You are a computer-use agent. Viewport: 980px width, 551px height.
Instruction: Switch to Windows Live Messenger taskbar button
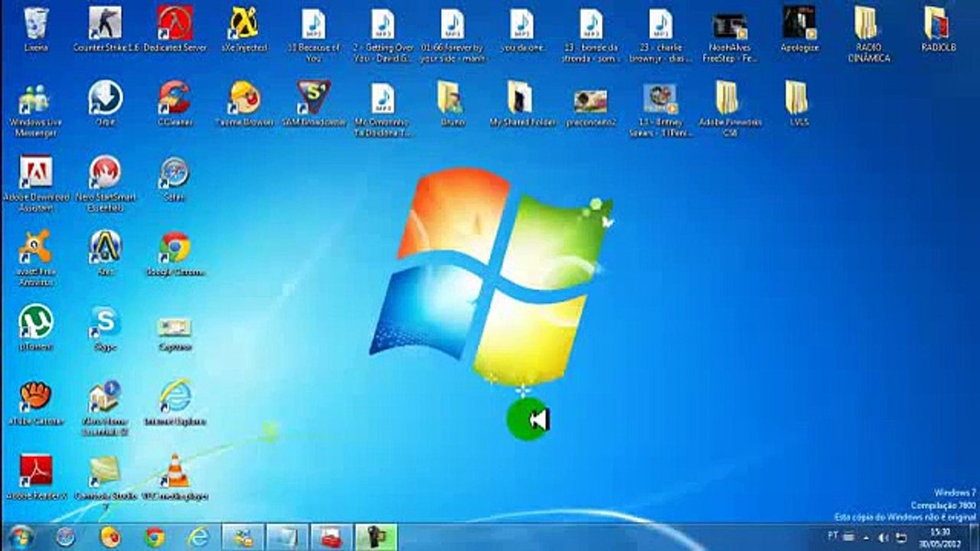click(x=243, y=537)
